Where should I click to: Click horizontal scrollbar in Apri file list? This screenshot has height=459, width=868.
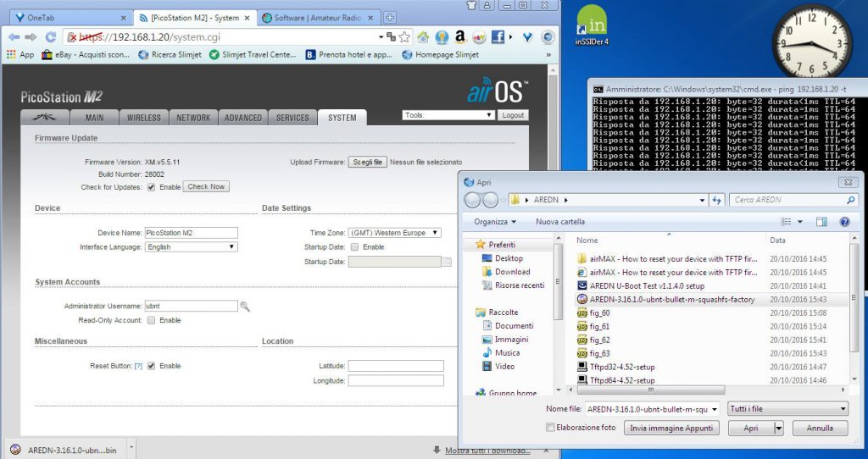[x=650, y=390]
